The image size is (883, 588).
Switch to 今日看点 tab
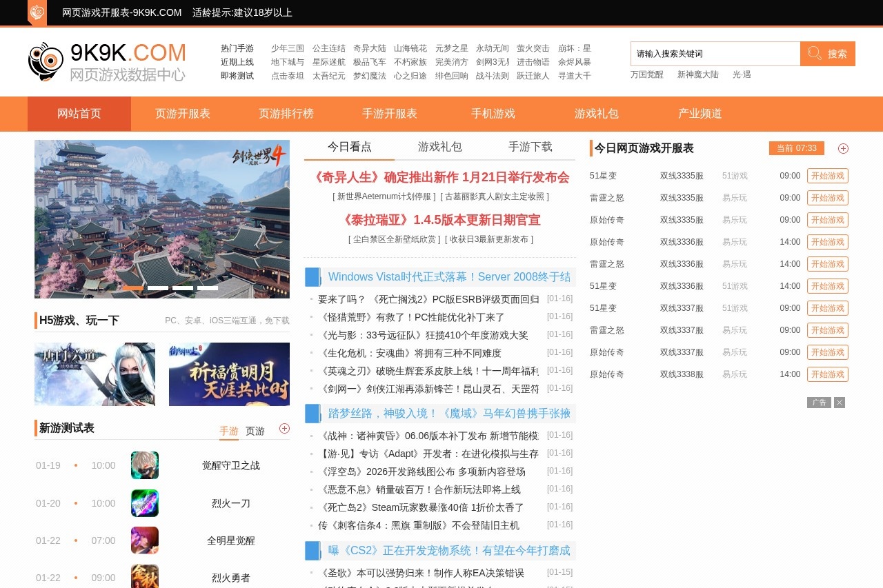350,147
